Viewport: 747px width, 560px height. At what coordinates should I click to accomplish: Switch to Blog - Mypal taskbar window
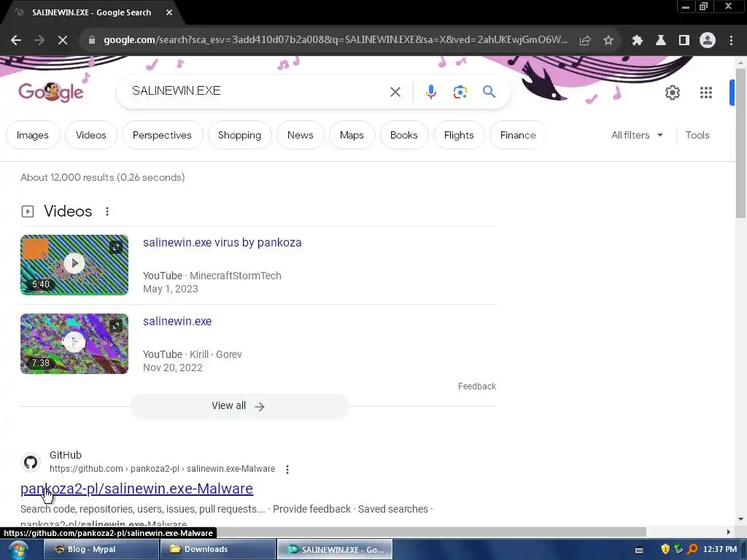[101, 549]
